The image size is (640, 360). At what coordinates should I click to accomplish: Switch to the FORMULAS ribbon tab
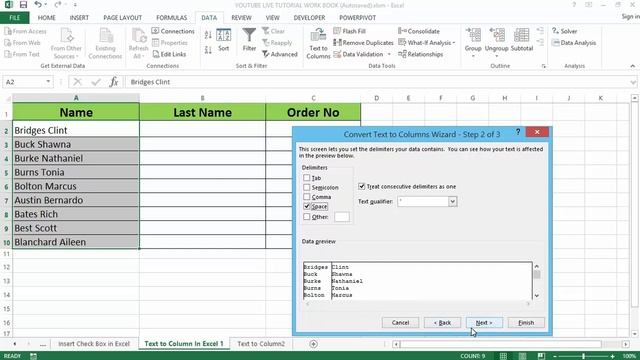[x=171, y=18]
